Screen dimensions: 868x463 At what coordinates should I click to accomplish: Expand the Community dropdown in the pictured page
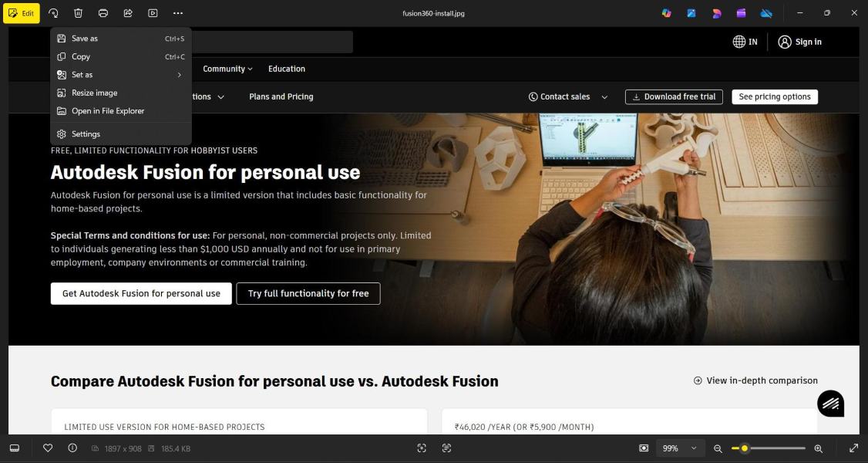[227, 69]
